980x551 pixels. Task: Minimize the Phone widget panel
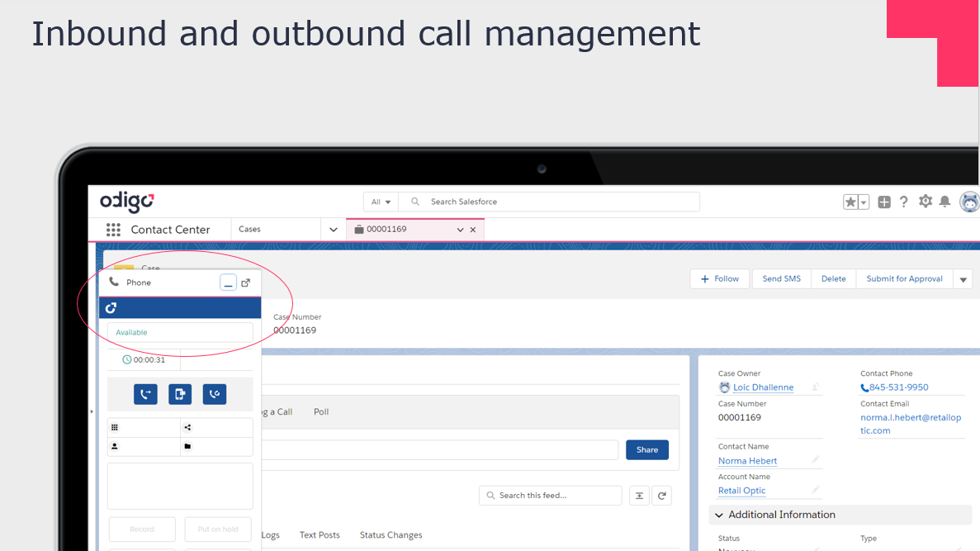[228, 282]
